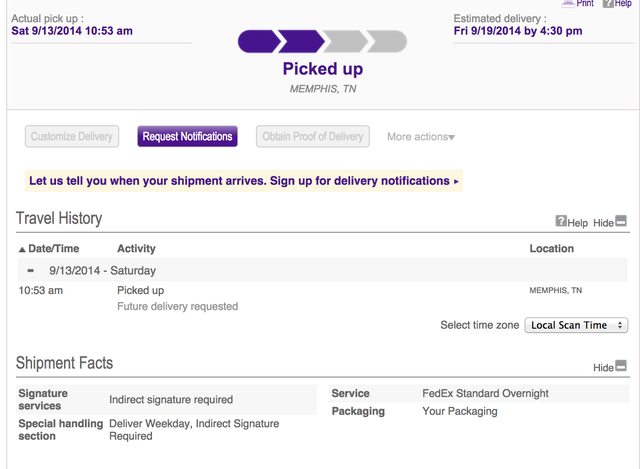The height and width of the screenshot is (469, 640).
Task: Click the Request Notifications button
Action: 187,137
